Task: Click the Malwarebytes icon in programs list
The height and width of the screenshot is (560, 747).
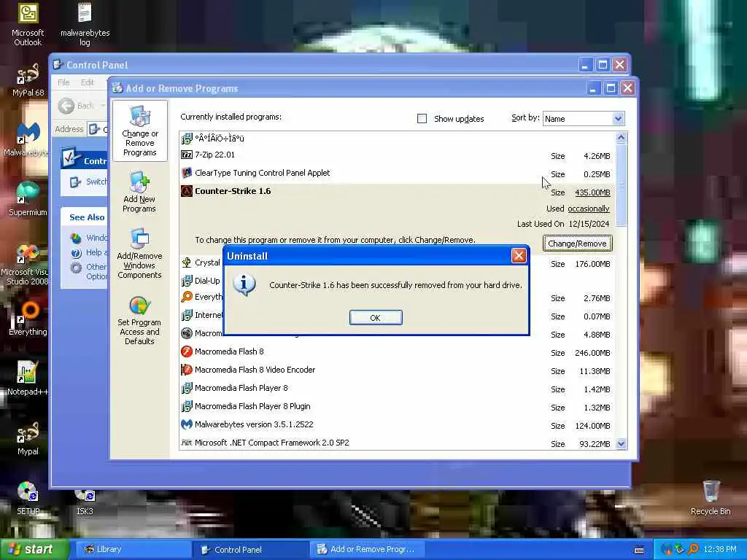Action: point(186,424)
